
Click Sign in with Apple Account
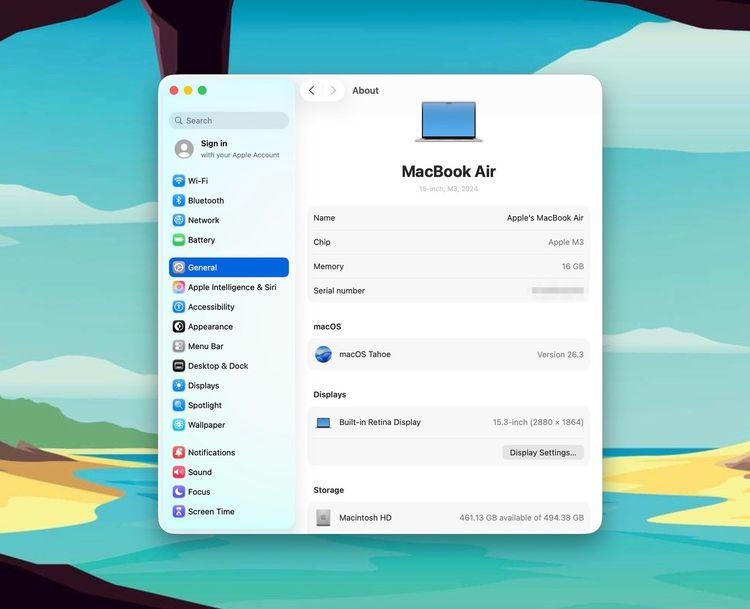pyautogui.click(x=228, y=149)
